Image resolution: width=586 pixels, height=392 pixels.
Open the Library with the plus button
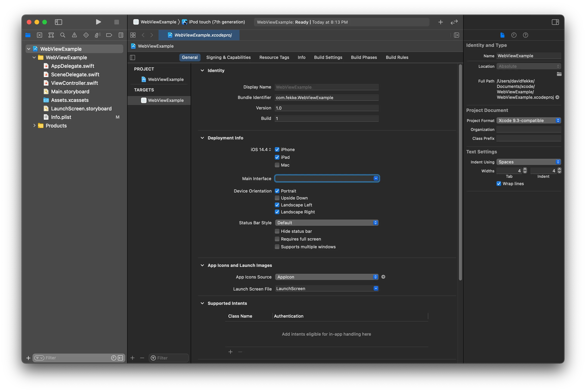[x=440, y=22]
